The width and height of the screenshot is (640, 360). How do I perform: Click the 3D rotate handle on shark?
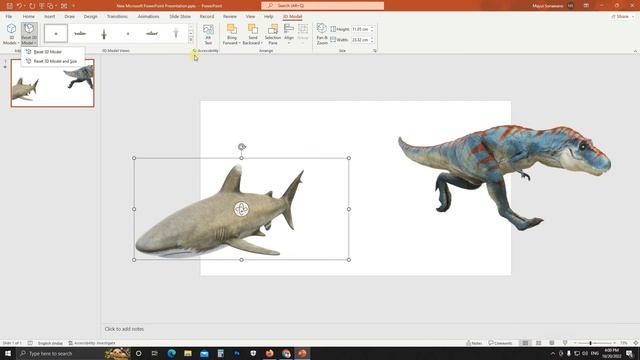(241, 209)
